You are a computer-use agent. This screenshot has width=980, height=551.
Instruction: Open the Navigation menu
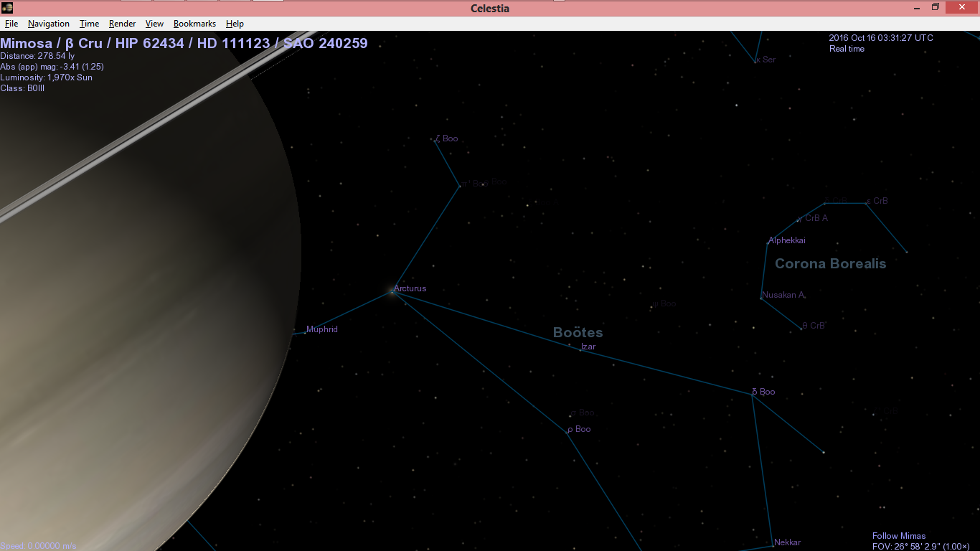click(49, 24)
